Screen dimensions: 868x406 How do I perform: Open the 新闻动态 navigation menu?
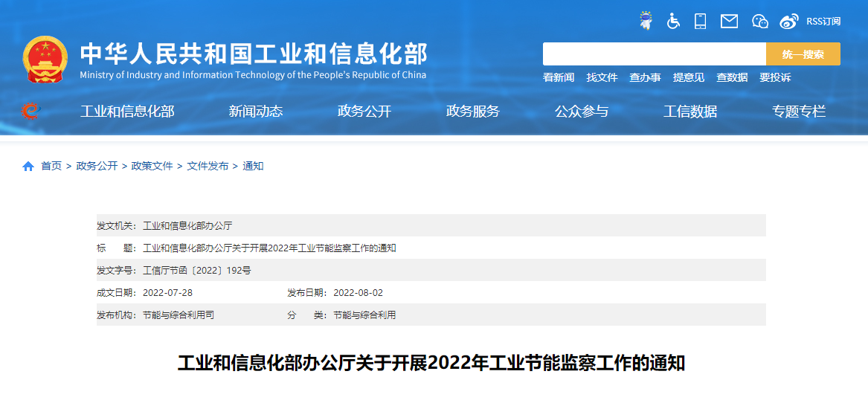point(256,112)
